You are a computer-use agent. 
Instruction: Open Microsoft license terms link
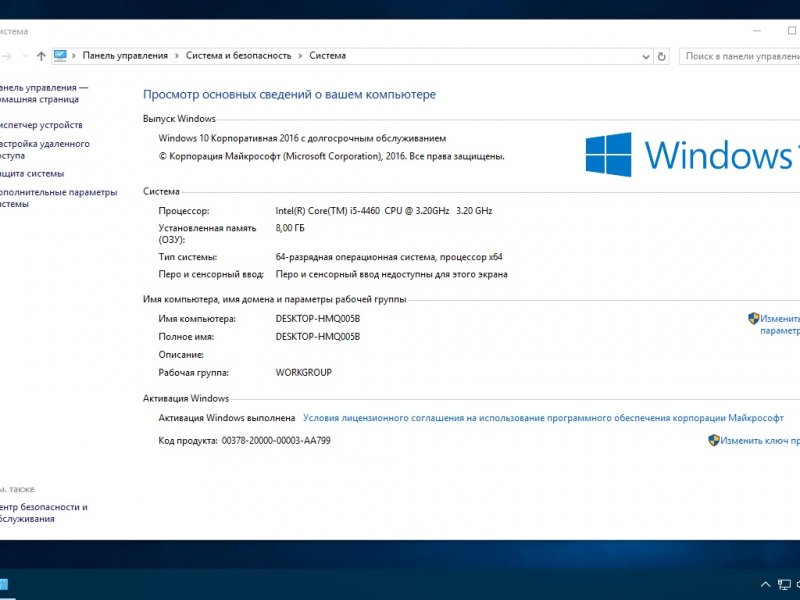543,418
